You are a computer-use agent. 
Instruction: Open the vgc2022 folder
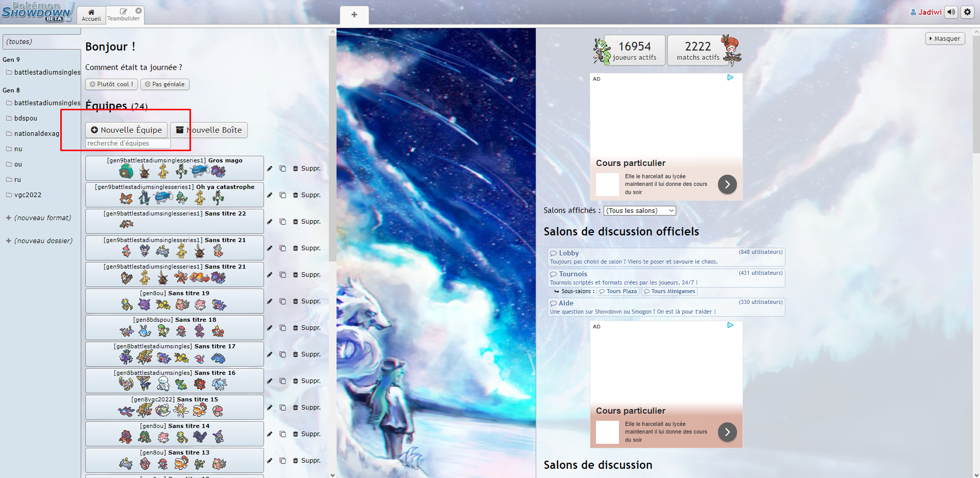[x=23, y=195]
